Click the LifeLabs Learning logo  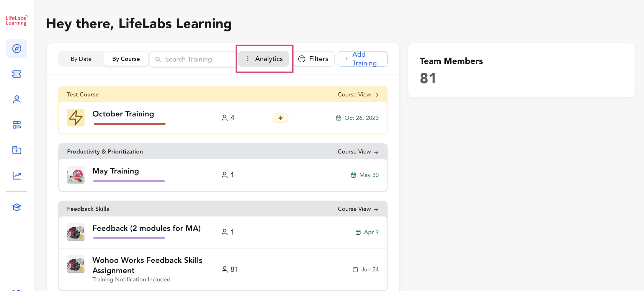[x=17, y=21]
